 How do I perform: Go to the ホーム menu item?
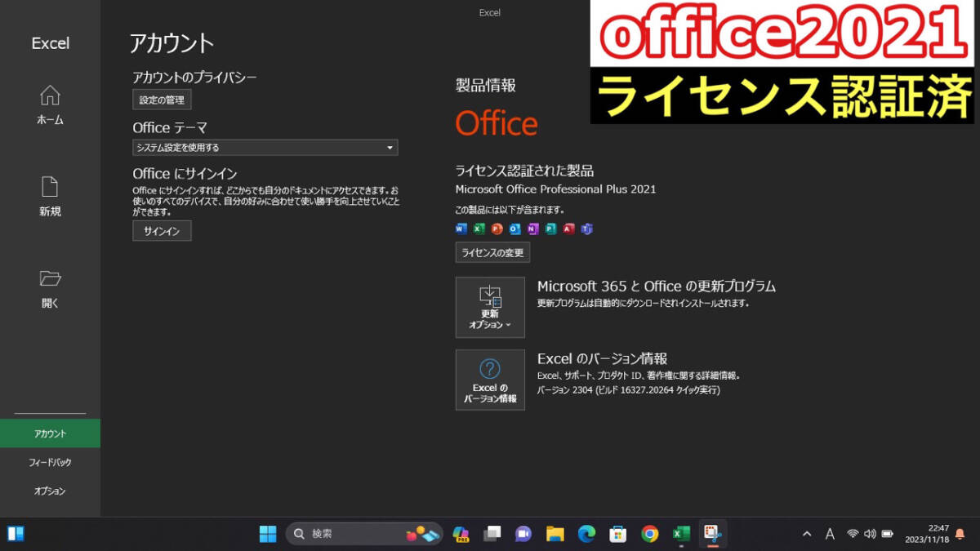point(49,106)
